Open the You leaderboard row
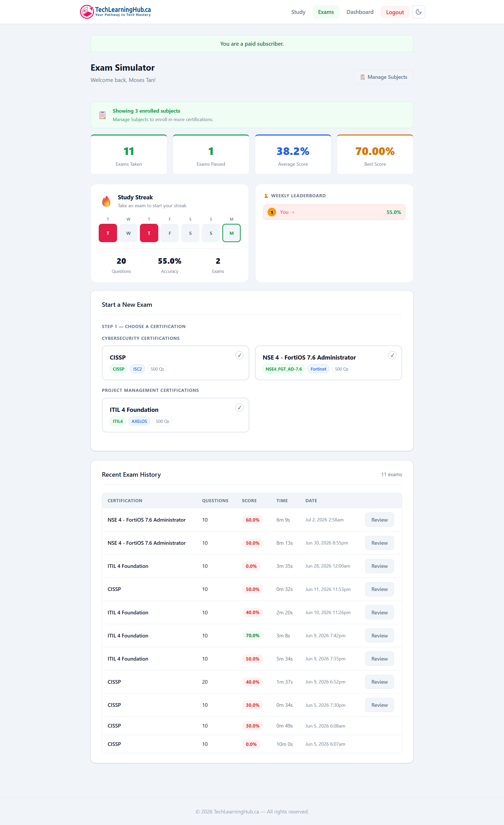The width and height of the screenshot is (504, 825). (334, 212)
